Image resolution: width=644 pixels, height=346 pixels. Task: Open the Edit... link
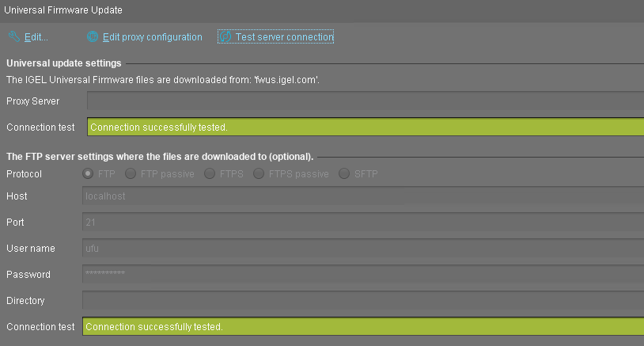pos(36,37)
